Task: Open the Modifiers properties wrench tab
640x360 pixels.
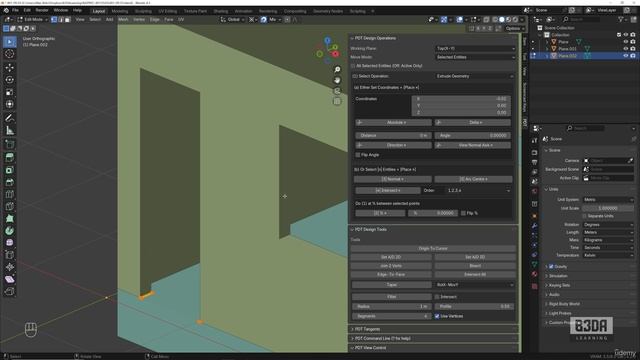Action: coord(534,226)
